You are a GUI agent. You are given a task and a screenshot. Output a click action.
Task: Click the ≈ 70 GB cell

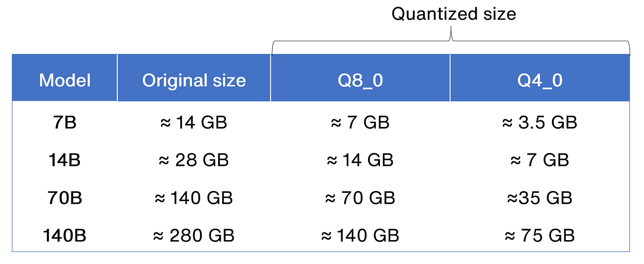360,198
